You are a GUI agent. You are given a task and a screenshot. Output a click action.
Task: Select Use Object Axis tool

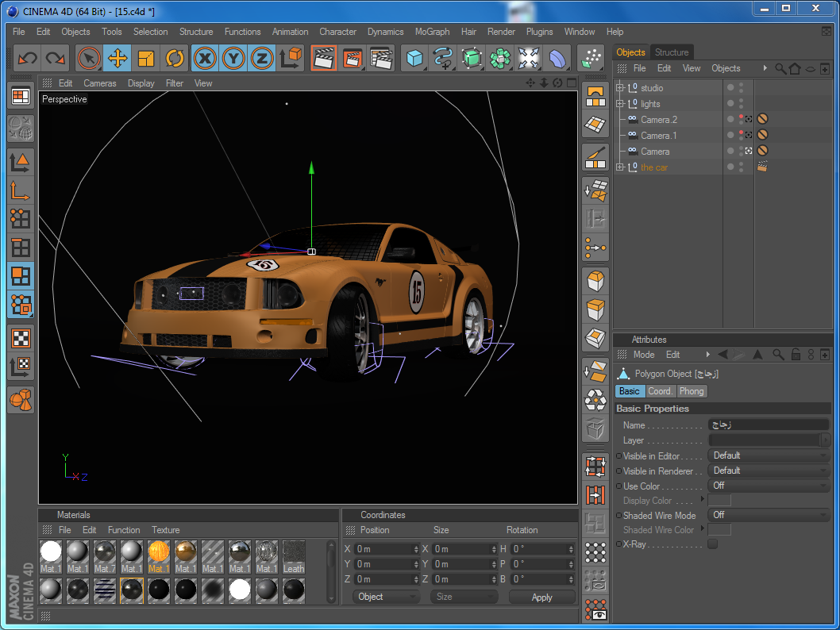tap(21, 190)
